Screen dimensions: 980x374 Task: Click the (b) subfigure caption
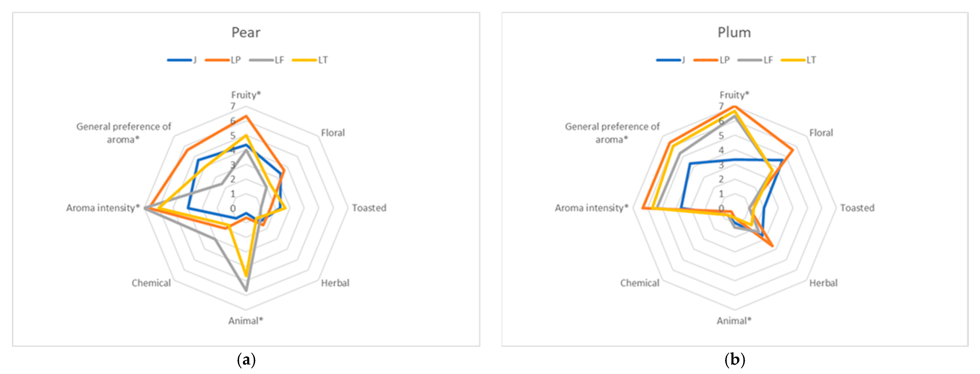(x=735, y=360)
